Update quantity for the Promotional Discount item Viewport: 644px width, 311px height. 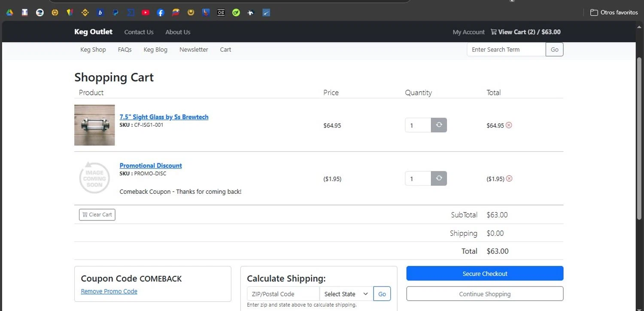pos(439,178)
